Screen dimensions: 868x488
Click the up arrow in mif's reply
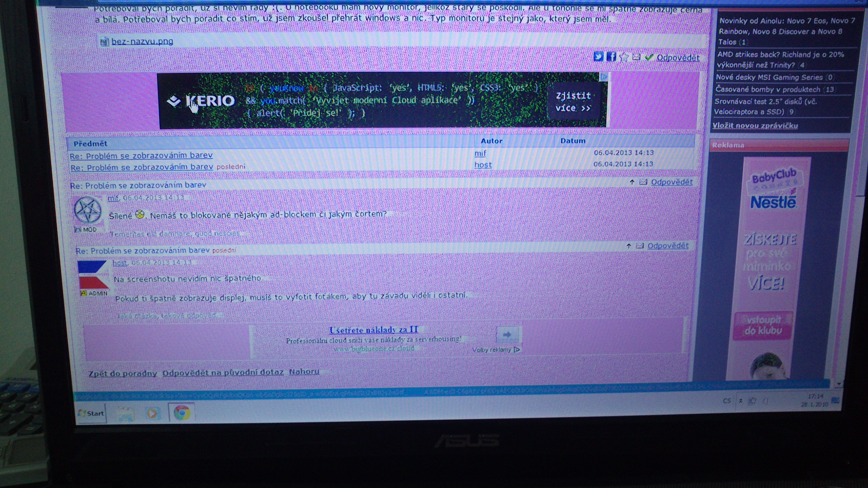coord(632,182)
